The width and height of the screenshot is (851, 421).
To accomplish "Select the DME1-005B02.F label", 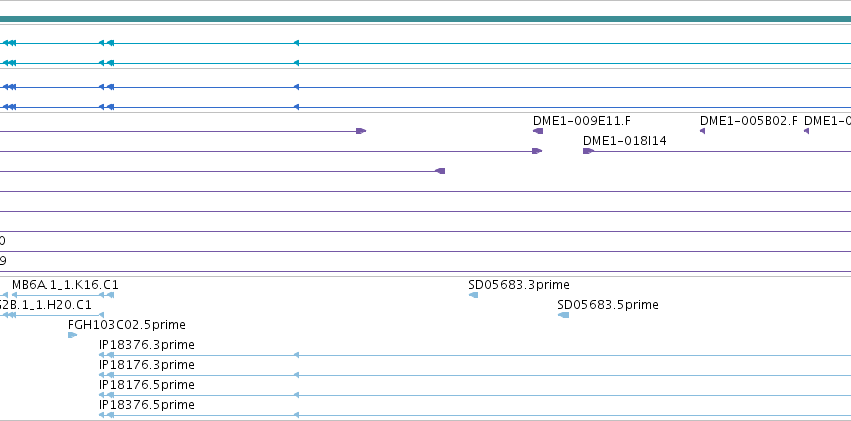I will point(749,121).
